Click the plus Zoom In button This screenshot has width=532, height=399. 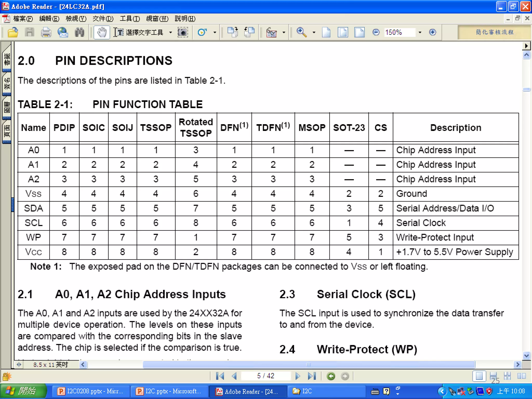[x=433, y=32]
